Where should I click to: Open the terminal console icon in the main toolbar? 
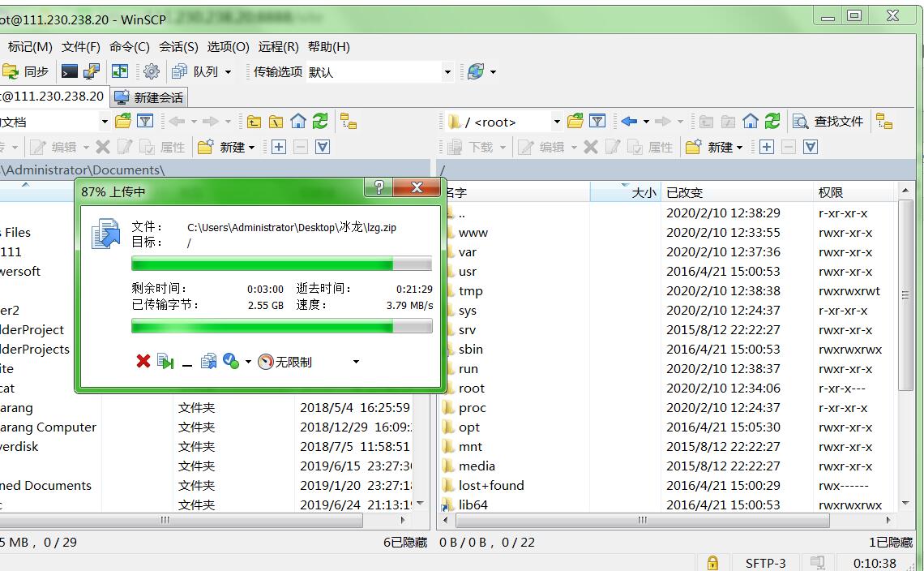tap(71, 71)
